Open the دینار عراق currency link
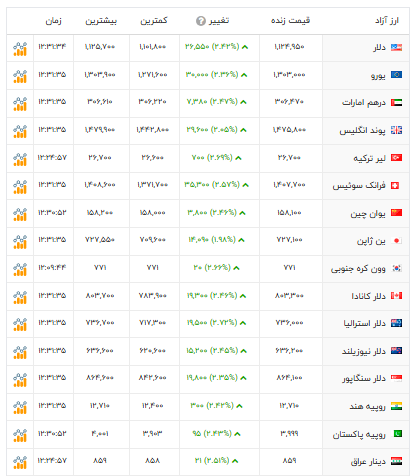416x476 pixels. tap(368, 462)
